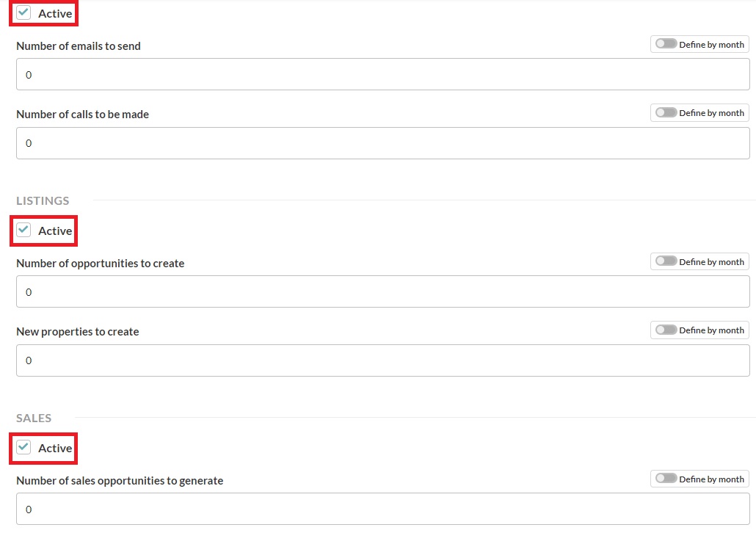Click the "New properties to create" label

77,331
